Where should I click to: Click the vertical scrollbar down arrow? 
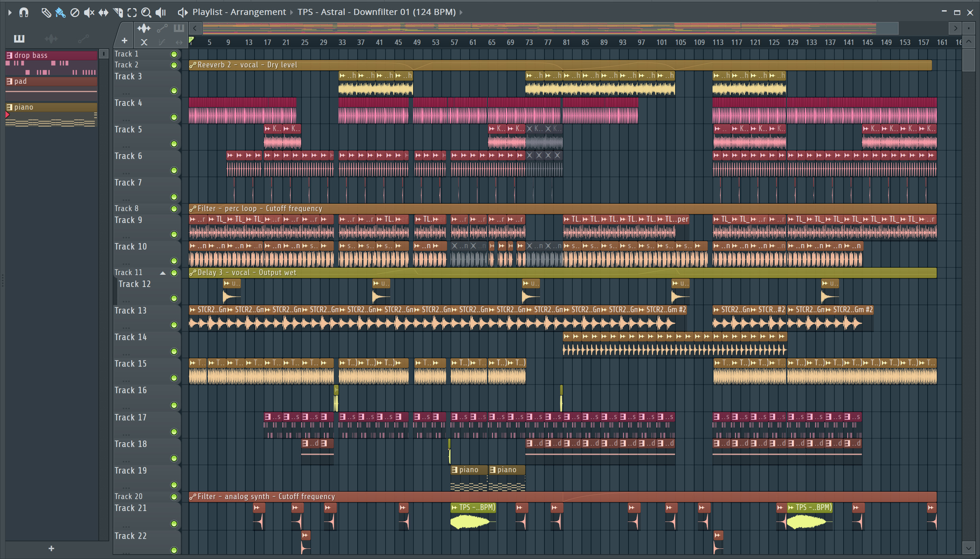tap(969, 548)
